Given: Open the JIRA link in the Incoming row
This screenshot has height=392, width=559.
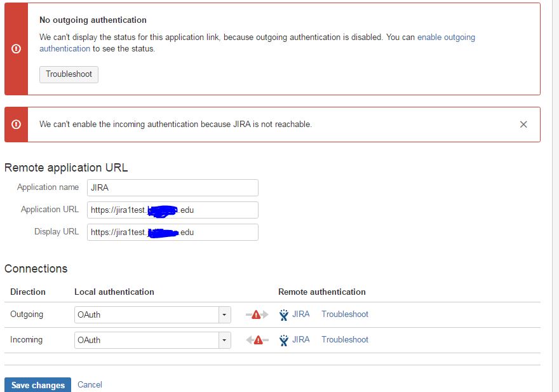Looking at the screenshot, I should click(x=301, y=339).
